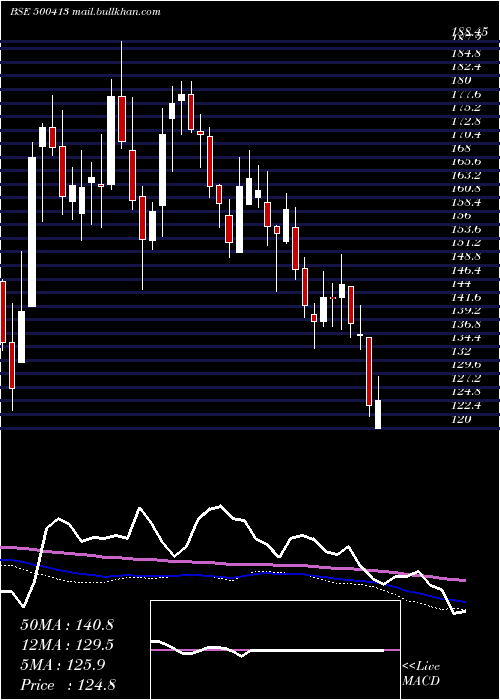
Task: Click the 182.4 price axis label
Action: tap(466, 67)
